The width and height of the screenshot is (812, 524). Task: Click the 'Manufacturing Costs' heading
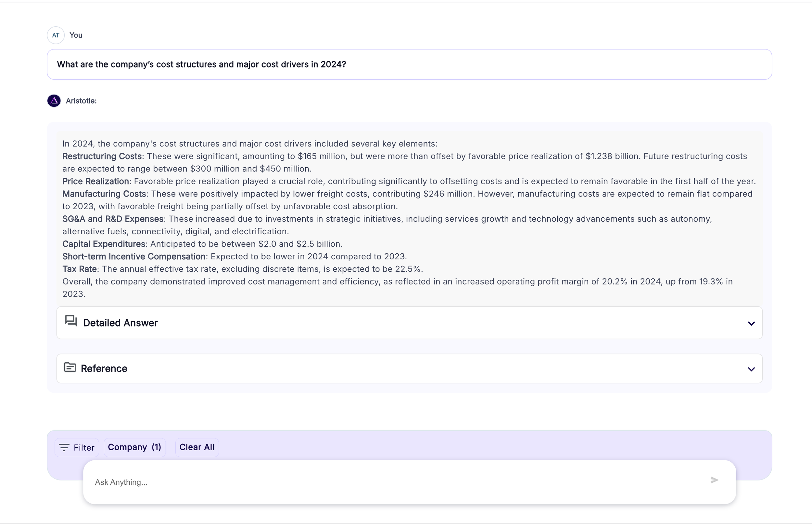[x=104, y=194]
